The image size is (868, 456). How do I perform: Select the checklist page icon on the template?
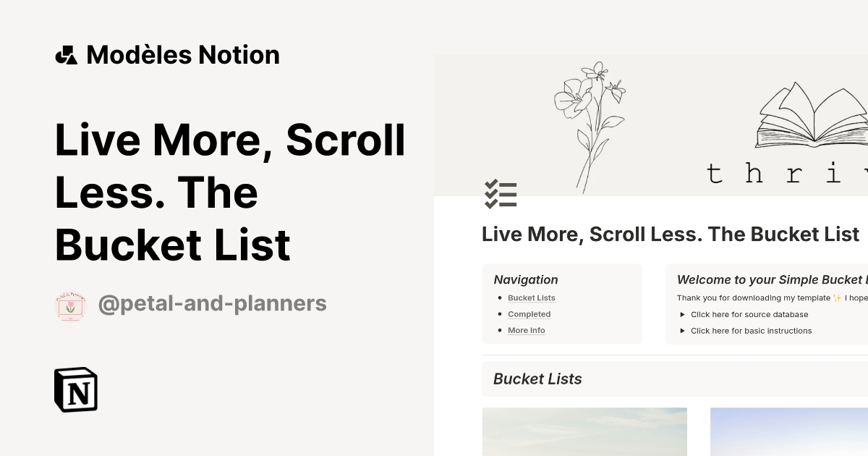click(x=501, y=194)
